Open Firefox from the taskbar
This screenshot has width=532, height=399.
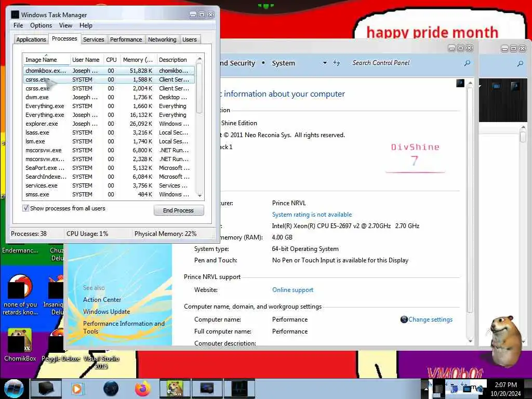point(143,389)
